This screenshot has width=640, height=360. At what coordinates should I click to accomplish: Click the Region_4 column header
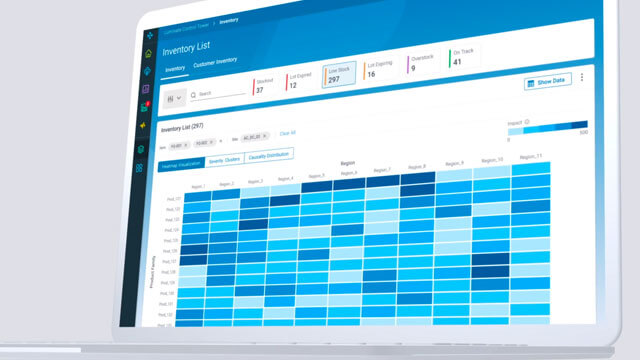point(285,178)
